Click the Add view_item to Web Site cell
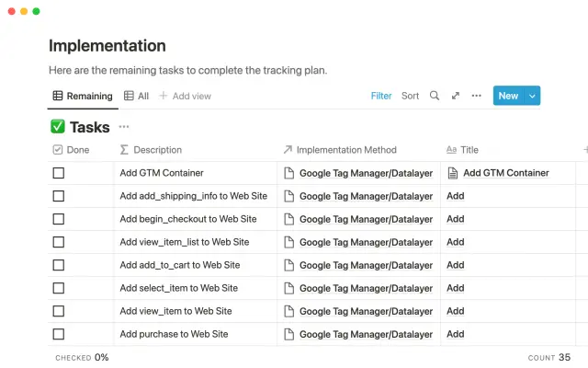 point(196,311)
